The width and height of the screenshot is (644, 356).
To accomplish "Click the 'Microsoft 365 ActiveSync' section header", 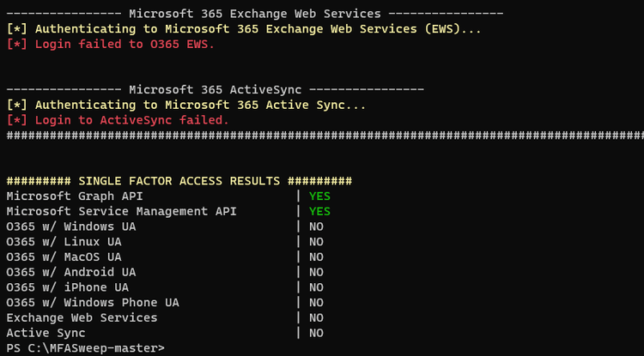I will (x=215, y=89).
